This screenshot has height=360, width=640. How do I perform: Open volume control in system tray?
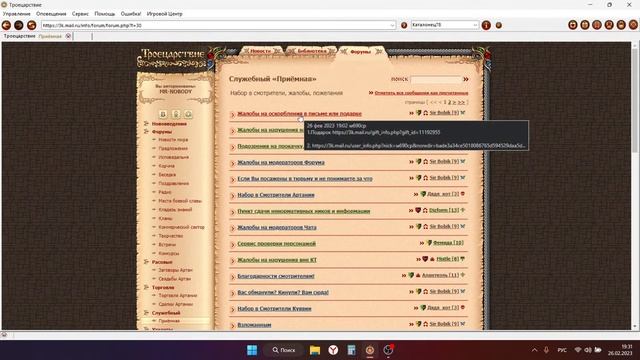(x=588, y=350)
